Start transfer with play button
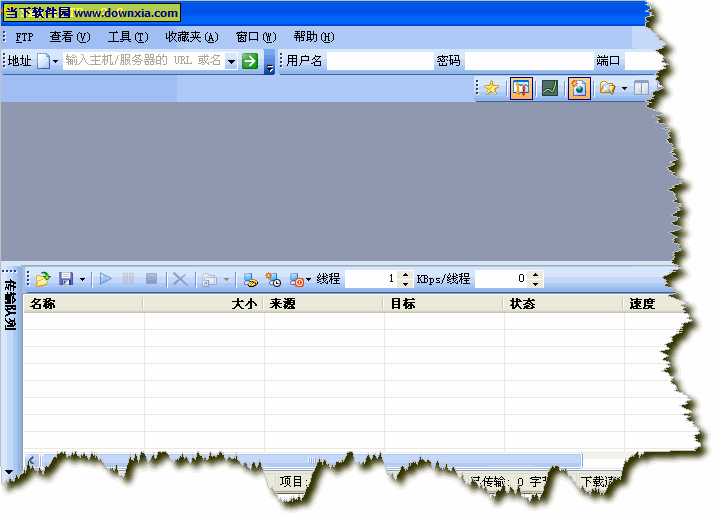The image size is (713, 514). (106, 279)
